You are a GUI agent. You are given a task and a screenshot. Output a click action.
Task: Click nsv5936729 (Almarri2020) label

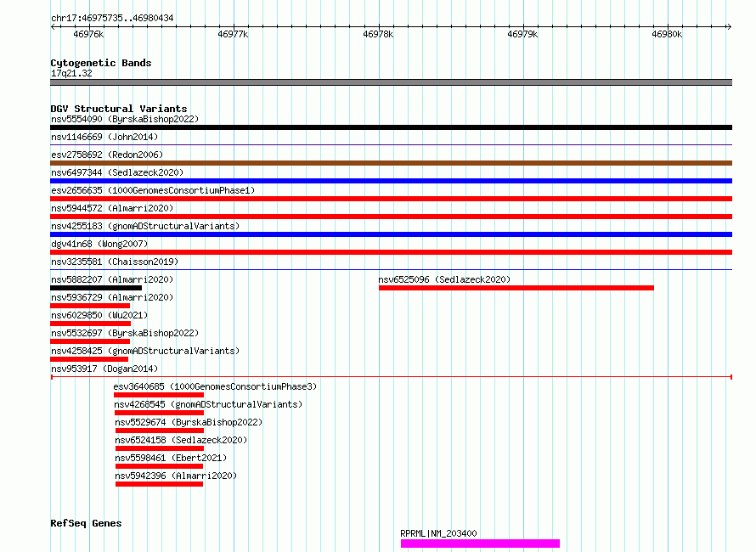[x=112, y=297]
